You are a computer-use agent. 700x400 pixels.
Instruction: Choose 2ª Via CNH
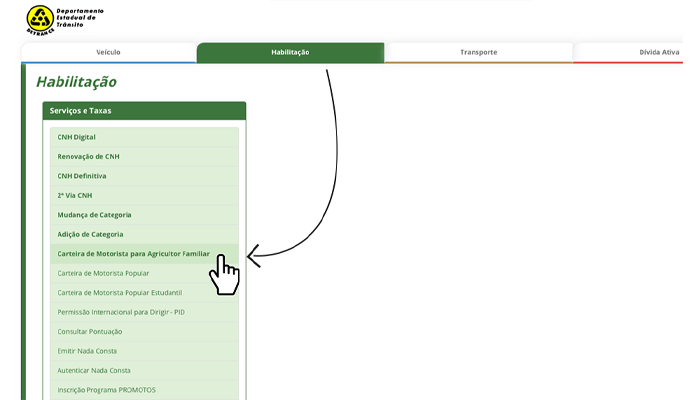pyautogui.click(x=144, y=196)
